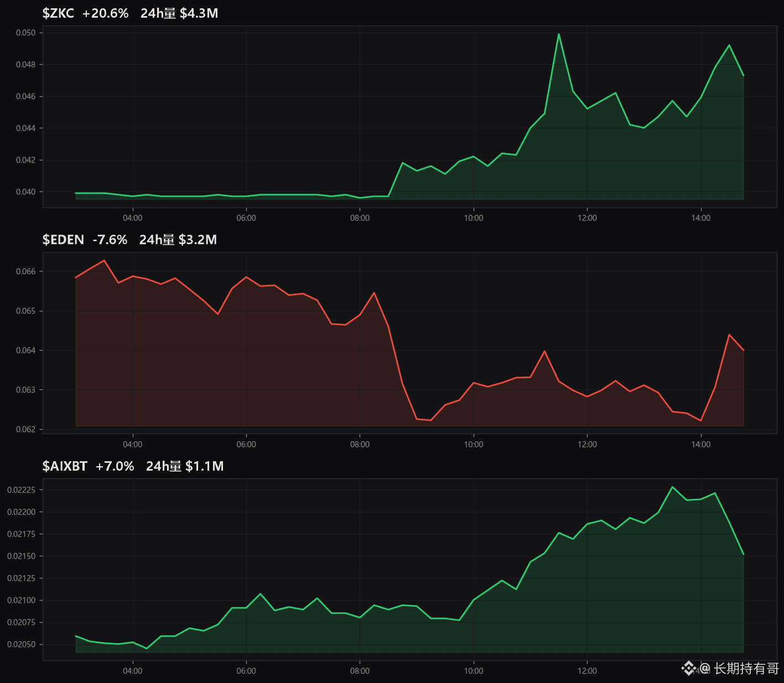Click the 24h量 $4.3M volume label
Screen dimensions: 784x683
tap(179, 13)
